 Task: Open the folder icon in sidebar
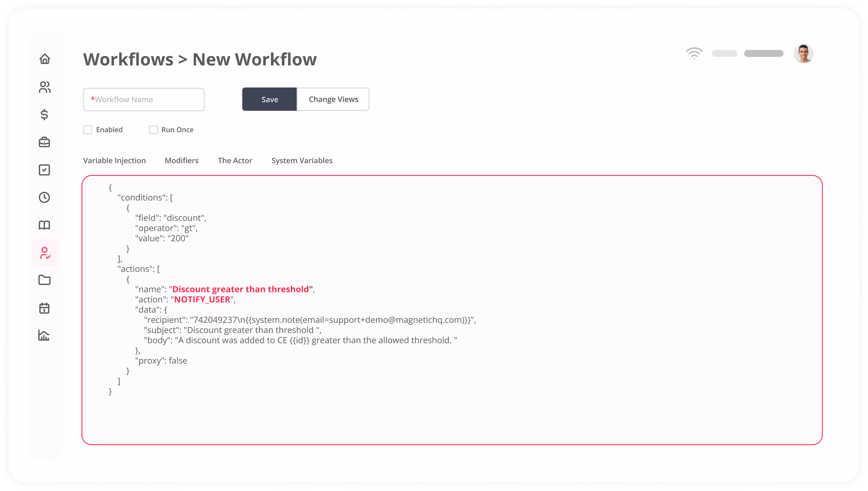point(44,280)
